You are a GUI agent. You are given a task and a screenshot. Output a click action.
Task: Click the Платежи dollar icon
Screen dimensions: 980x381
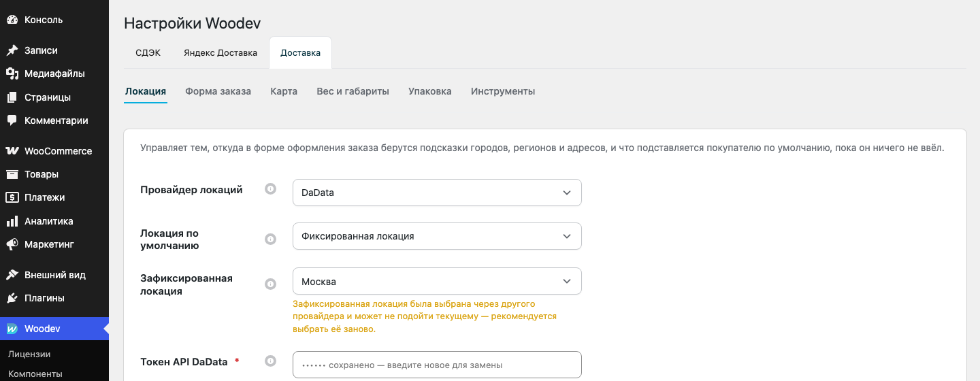coord(12,197)
